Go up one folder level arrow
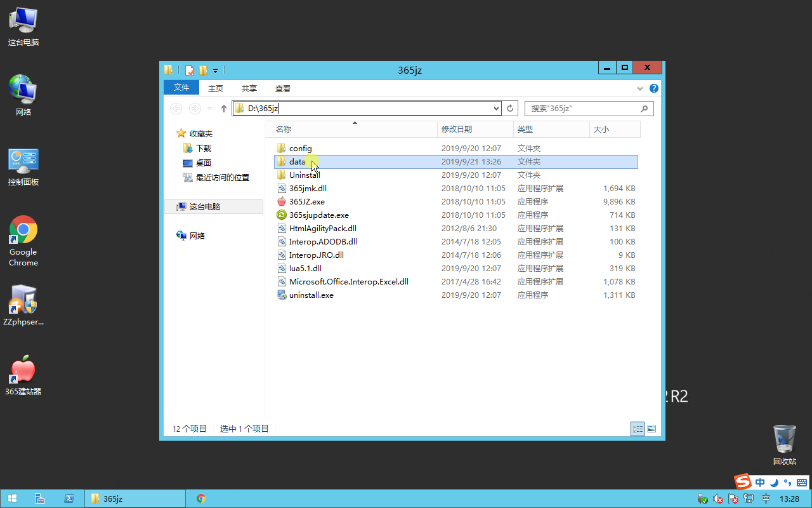The width and height of the screenshot is (812, 508). point(224,109)
